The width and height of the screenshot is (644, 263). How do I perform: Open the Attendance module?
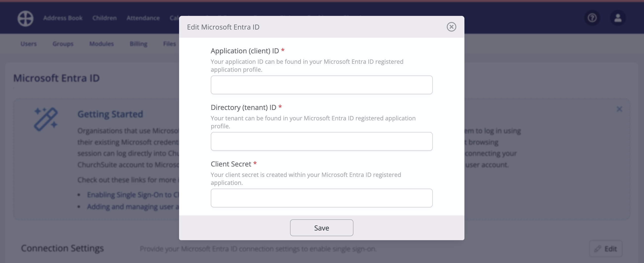pyautogui.click(x=143, y=18)
